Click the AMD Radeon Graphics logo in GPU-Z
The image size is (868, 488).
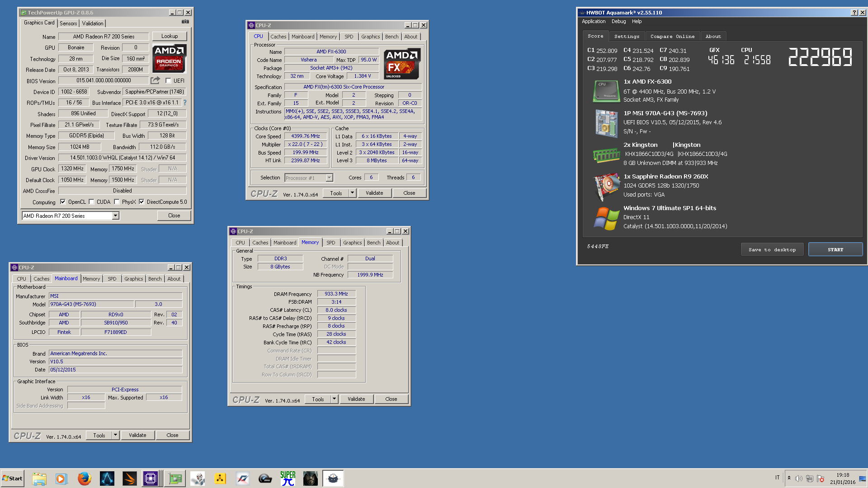coord(169,59)
